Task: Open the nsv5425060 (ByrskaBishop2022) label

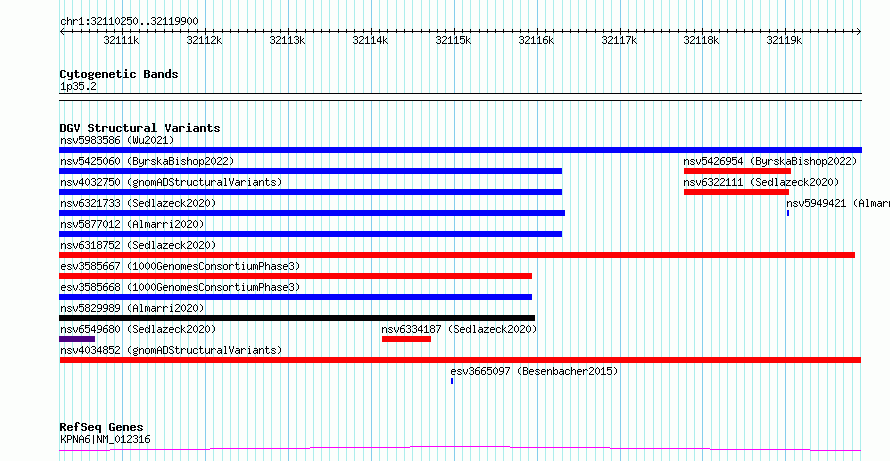Action: 147,161
